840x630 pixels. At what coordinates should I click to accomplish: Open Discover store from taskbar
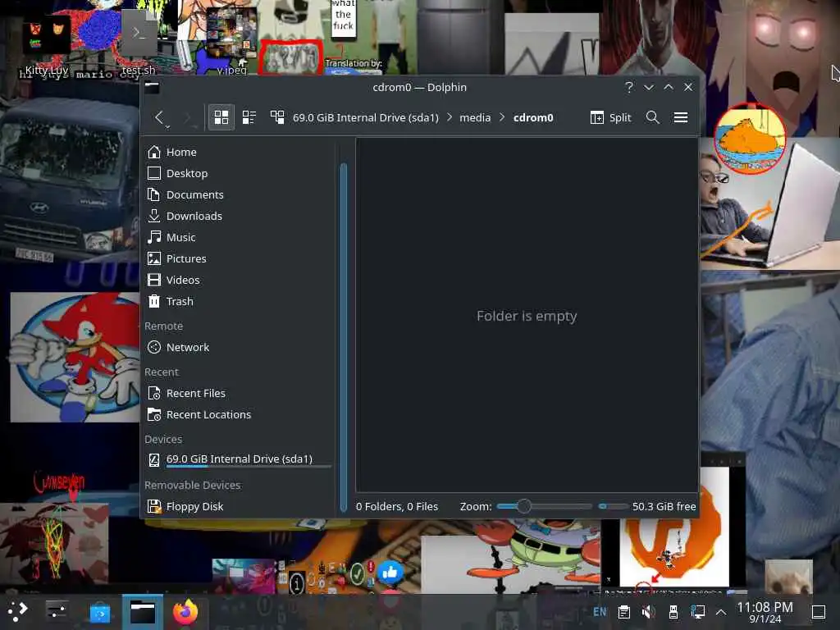[x=99, y=612]
